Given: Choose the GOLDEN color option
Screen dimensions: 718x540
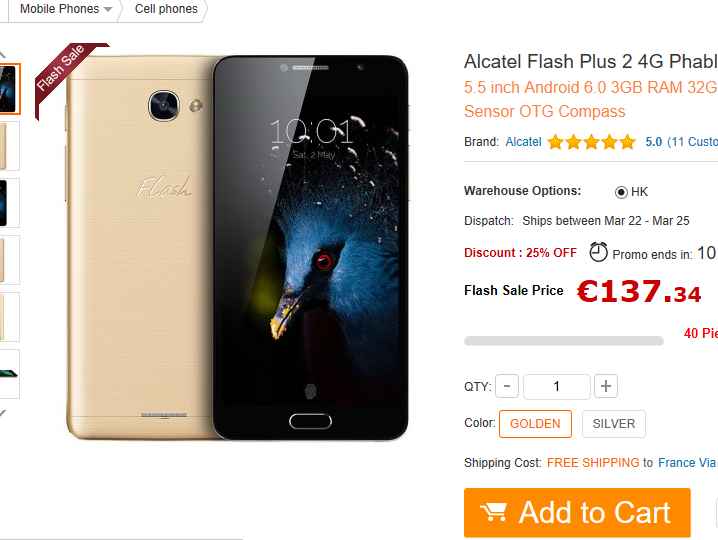Looking at the screenshot, I should coord(535,424).
